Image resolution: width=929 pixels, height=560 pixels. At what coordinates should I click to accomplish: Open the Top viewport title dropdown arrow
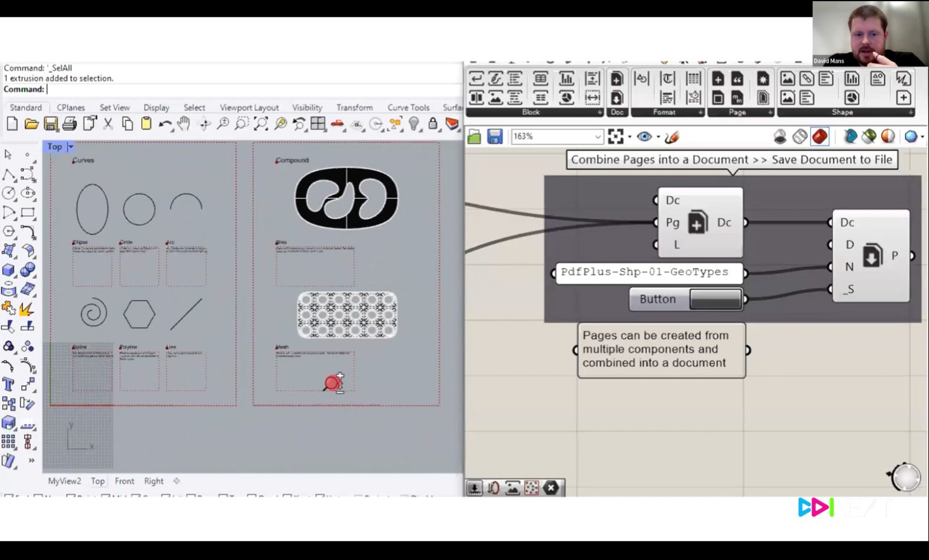pyautogui.click(x=71, y=147)
